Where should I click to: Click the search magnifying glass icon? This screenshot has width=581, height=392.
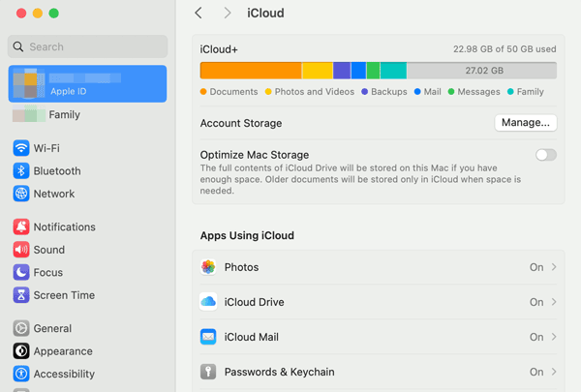click(x=18, y=46)
